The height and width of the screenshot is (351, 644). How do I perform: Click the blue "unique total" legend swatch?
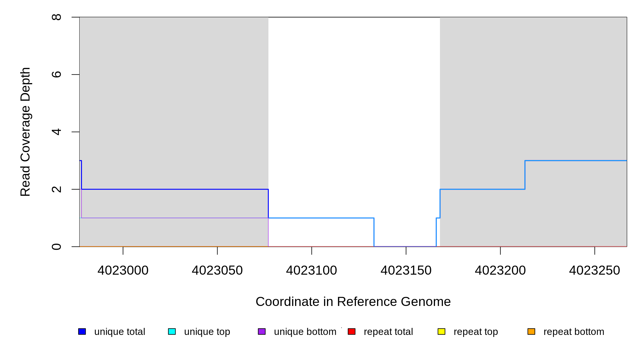click(x=82, y=331)
